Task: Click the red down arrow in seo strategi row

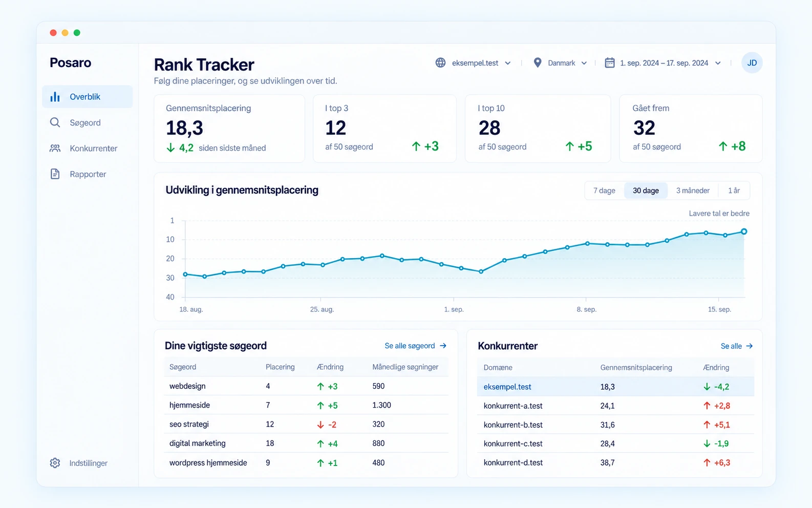Action: [320, 425]
